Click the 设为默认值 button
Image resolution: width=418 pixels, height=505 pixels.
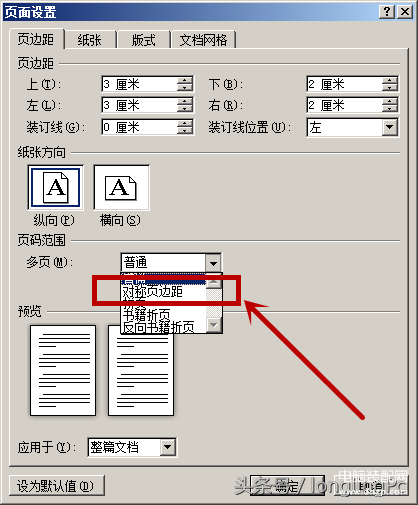pyautogui.click(x=57, y=486)
